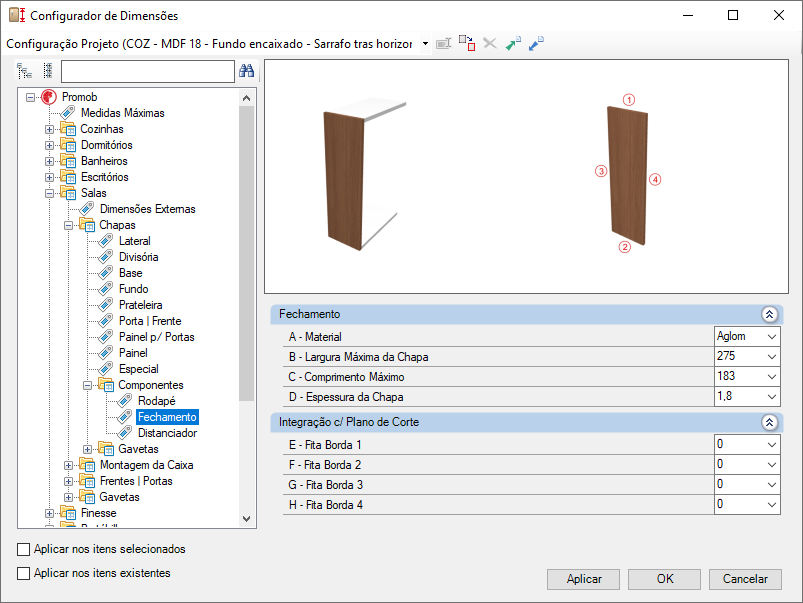Select the Fechamento tree item
Screen dimensions: 803x603
point(167,417)
